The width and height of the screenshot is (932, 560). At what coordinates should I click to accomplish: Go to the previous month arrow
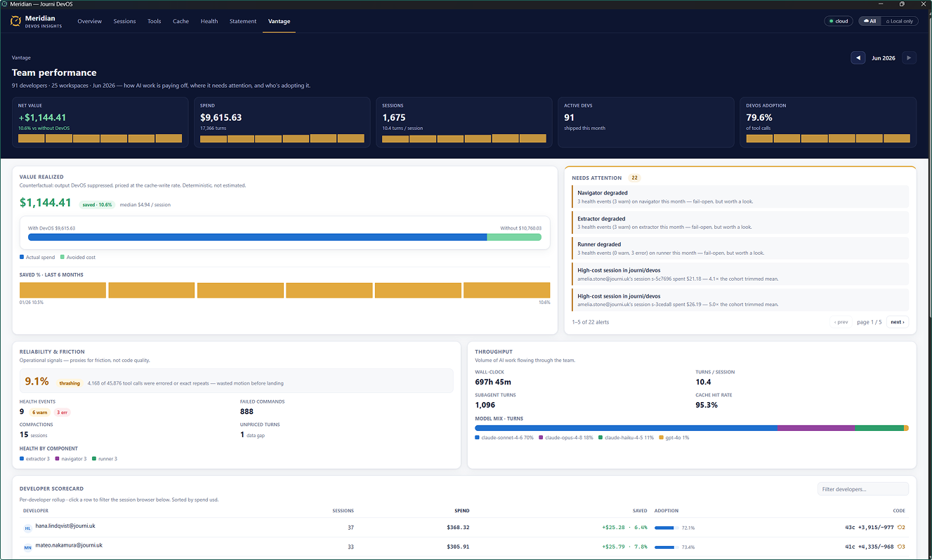click(858, 58)
